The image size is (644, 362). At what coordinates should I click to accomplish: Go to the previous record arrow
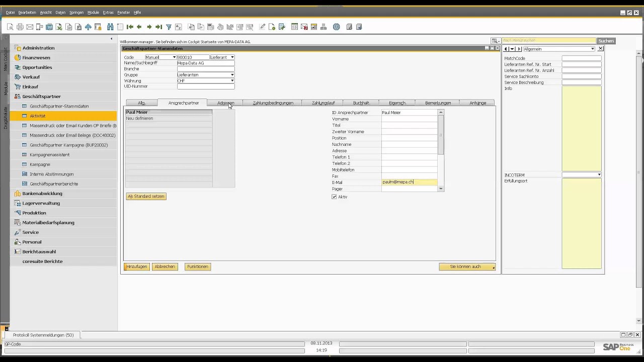click(139, 27)
